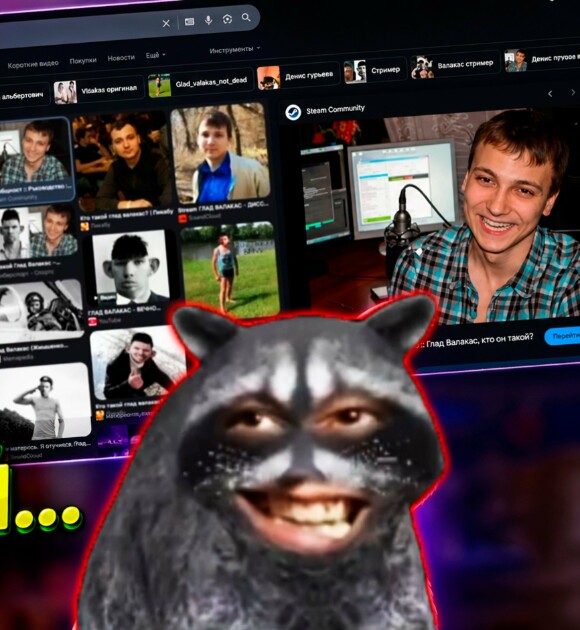Open the black-and-white pilot cockpit thumbnail
The width and height of the screenshot is (580, 630).
click(x=41, y=307)
